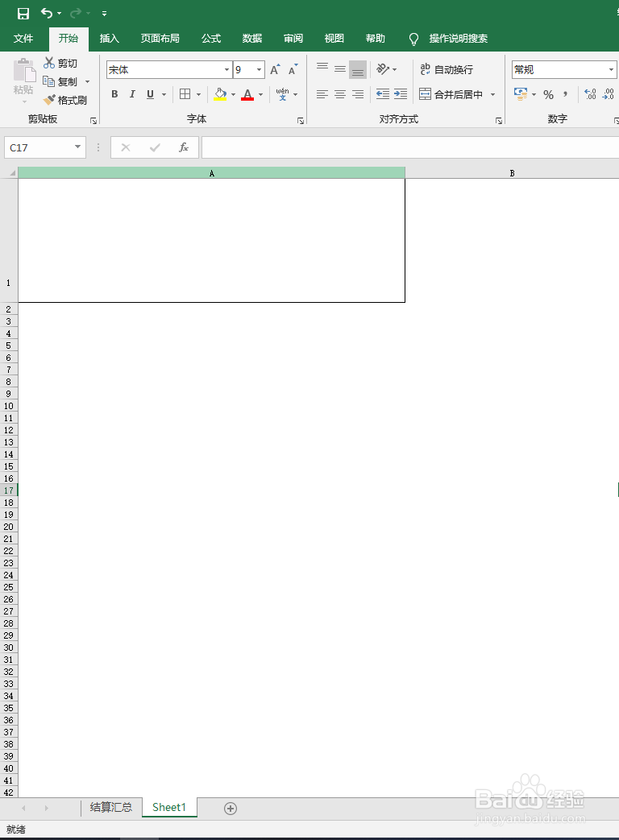Open the font name dropdown 宋体
This screenshot has width=619, height=840.
coord(226,69)
